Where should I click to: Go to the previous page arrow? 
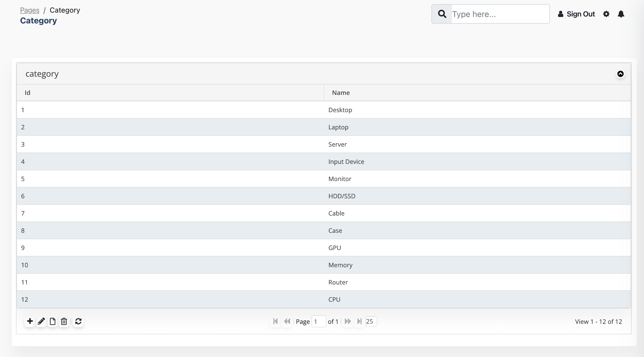[x=287, y=321]
